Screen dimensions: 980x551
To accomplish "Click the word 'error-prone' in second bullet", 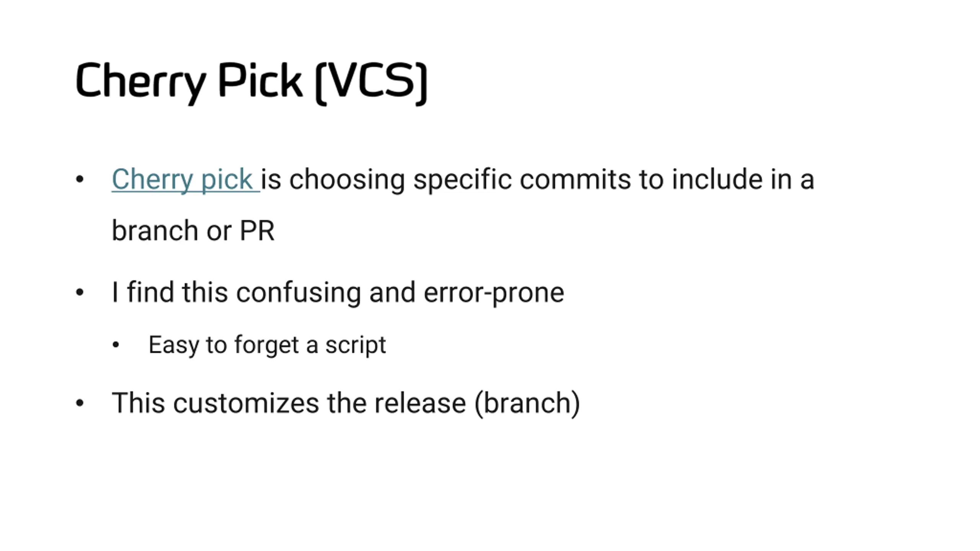I will coord(494,293).
